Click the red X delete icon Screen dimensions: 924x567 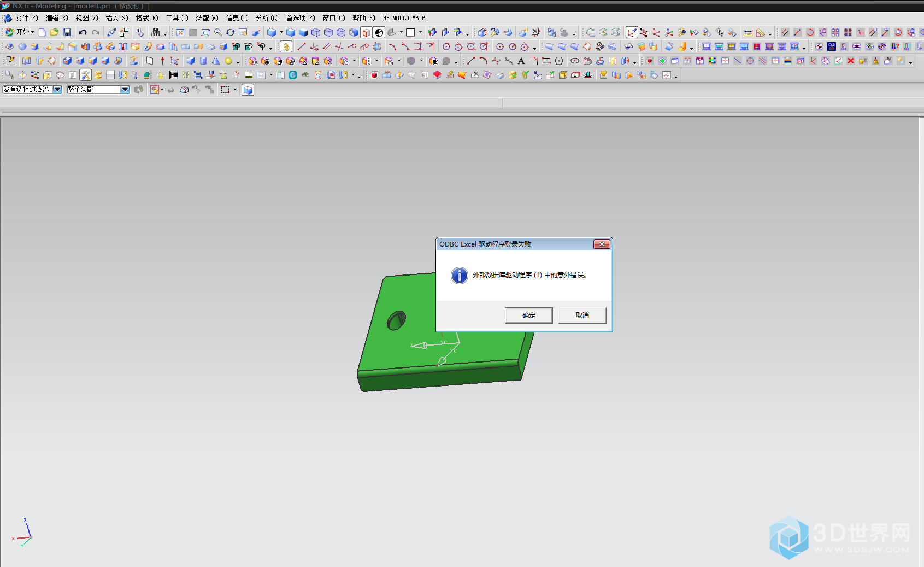851,61
